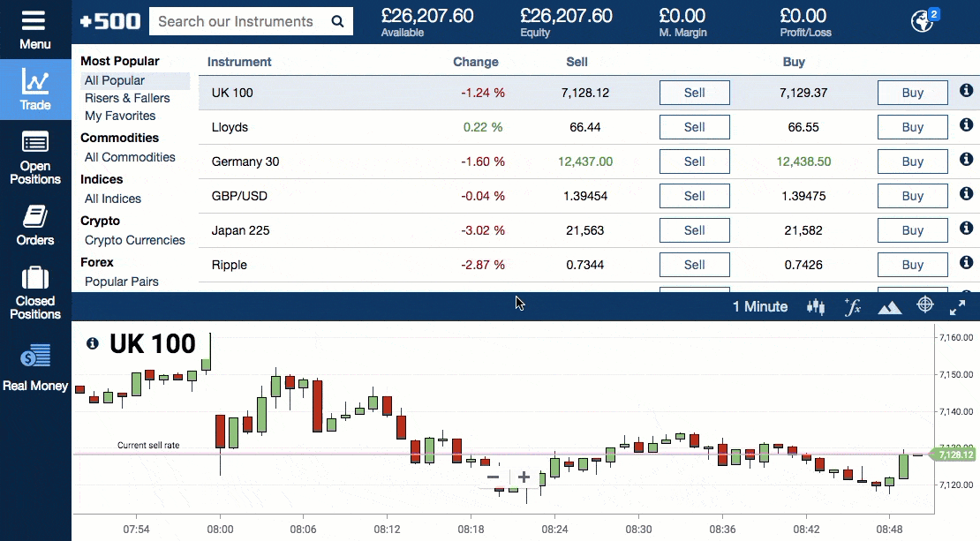
Task: Show info for the UK 100 row
Action: pos(966,91)
